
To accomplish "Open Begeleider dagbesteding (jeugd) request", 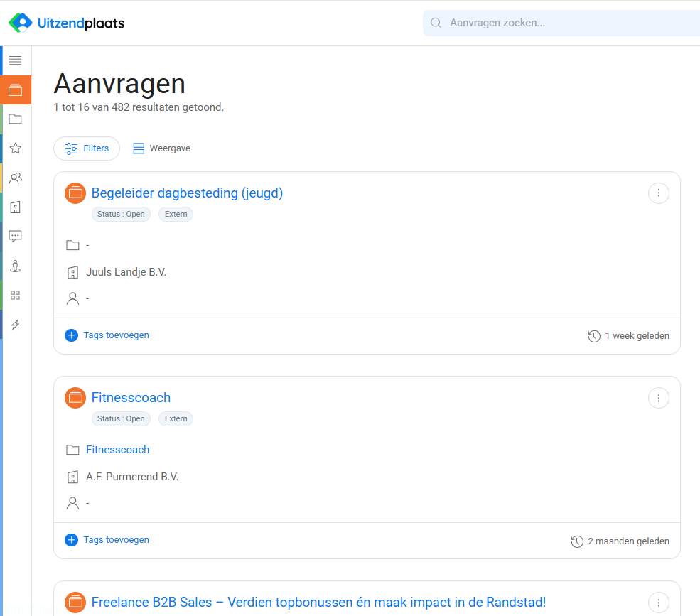I will pyautogui.click(x=187, y=193).
